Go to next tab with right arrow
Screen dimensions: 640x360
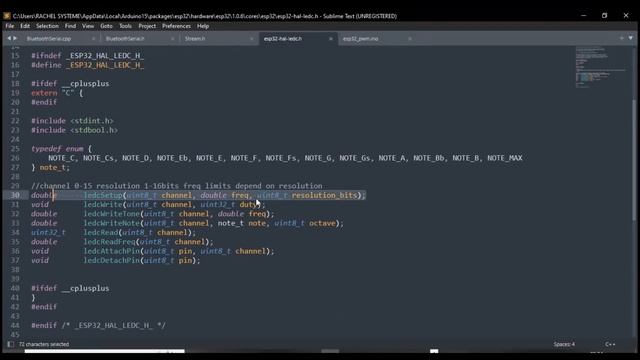15,38
